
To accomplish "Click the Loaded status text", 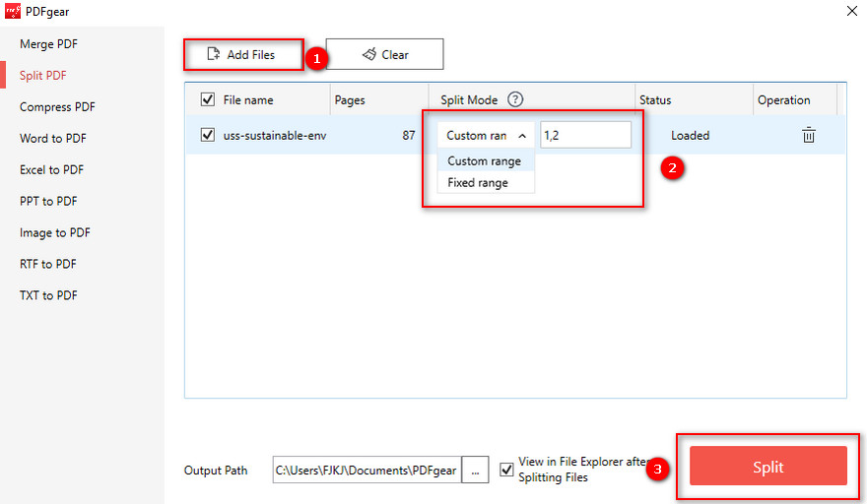I will point(690,136).
